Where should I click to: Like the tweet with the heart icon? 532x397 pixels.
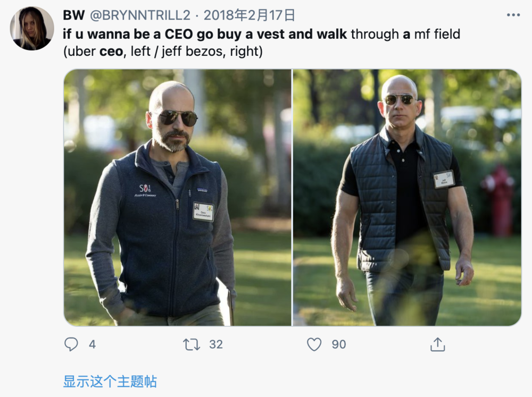(x=314, y=344)
